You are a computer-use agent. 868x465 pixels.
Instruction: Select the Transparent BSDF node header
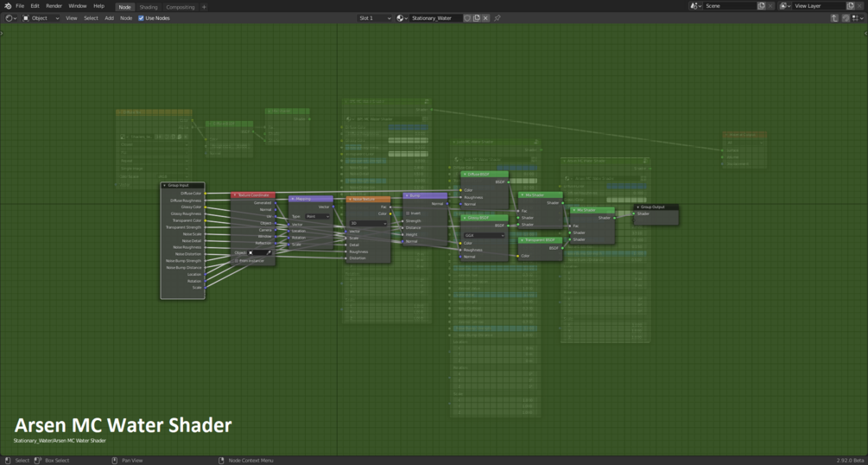coord(541,240)
